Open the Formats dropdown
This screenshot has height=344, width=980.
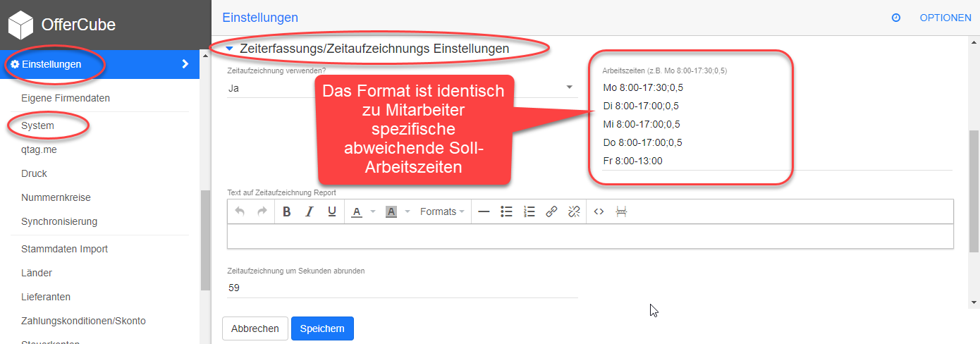(x=442, y=211)
